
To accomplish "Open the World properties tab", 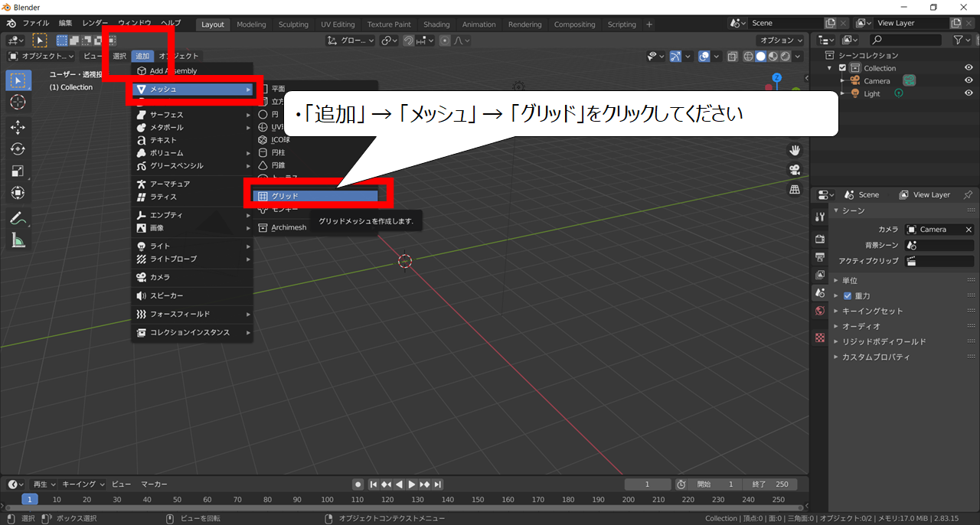I will pyautogui.click(x=820, y=311).
